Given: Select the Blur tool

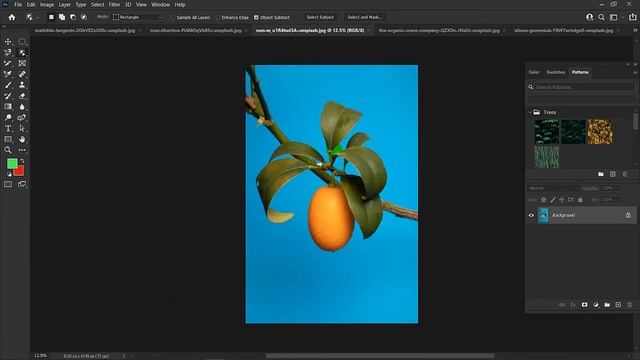Looking at the screenshot, I should click(x=22, y=107).
